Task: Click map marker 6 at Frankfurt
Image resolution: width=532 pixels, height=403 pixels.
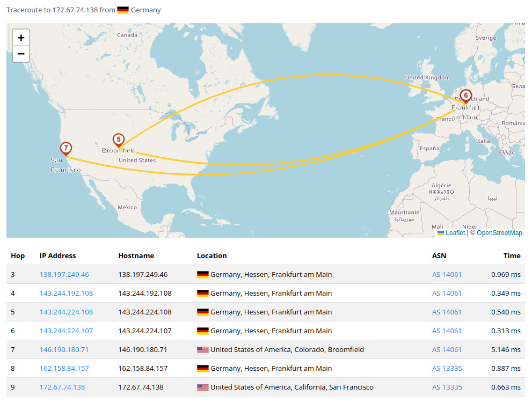Action: tap(466, 96)
